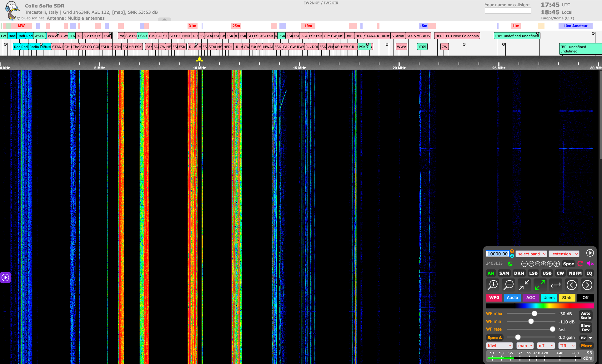Click the pink page refresh icon near Spec

pyautogui.click(x=580, y=263)
